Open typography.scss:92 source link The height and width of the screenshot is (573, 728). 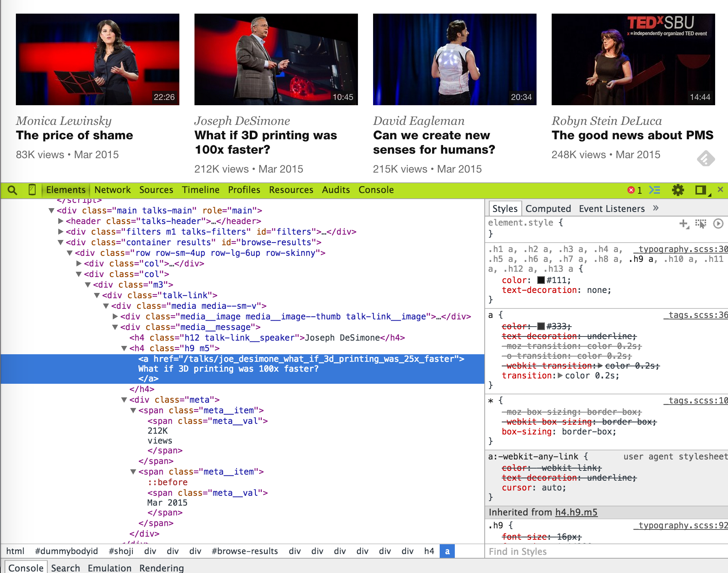(681, 525)
